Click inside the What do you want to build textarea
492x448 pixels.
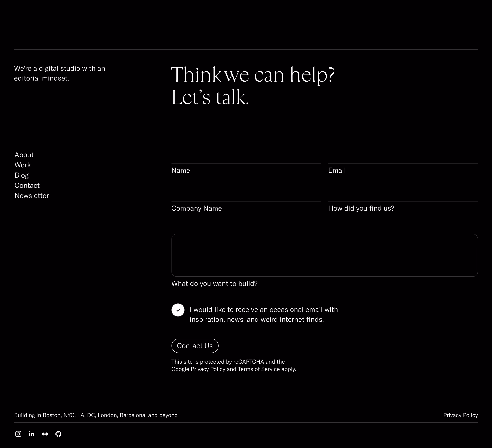325,255
